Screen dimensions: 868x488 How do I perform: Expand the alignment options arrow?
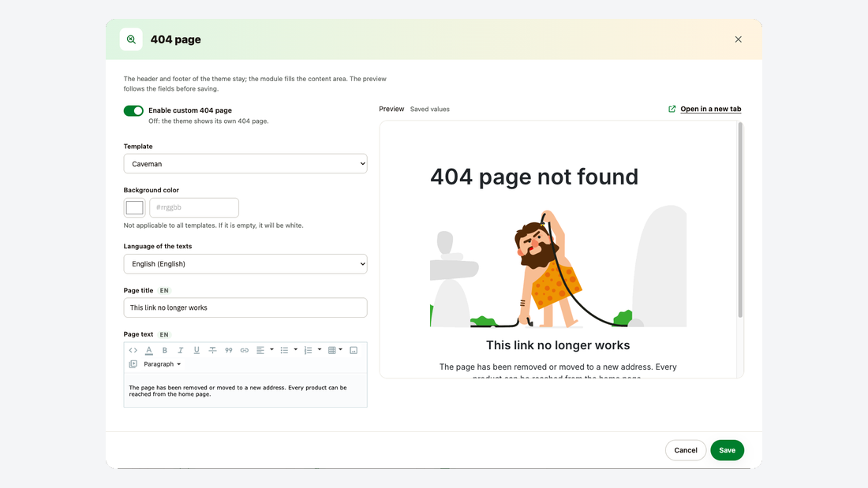coord(271,350)
